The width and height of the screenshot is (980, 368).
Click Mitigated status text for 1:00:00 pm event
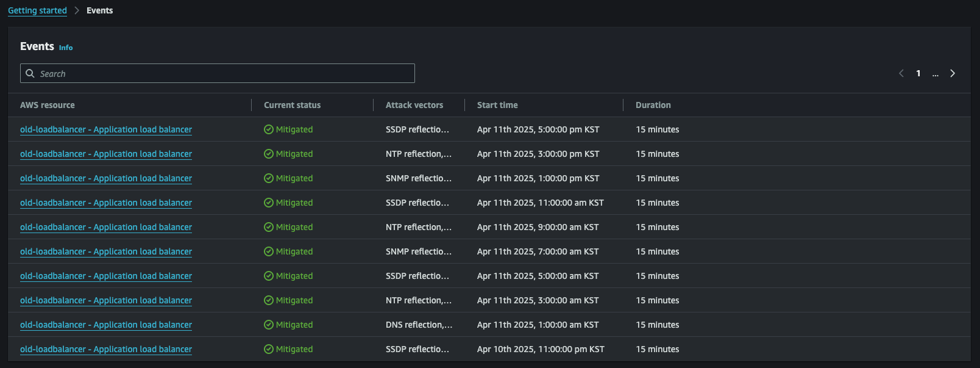[294, 178]
